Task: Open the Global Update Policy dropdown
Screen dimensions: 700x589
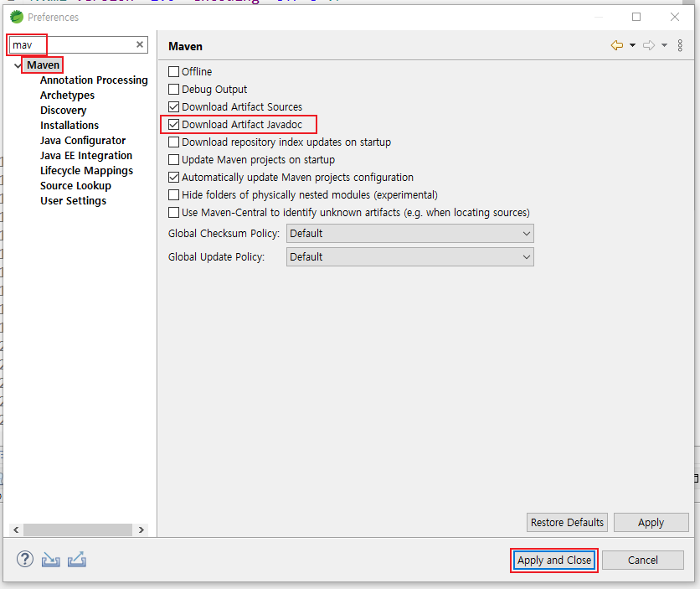Action: pos(409,256)
